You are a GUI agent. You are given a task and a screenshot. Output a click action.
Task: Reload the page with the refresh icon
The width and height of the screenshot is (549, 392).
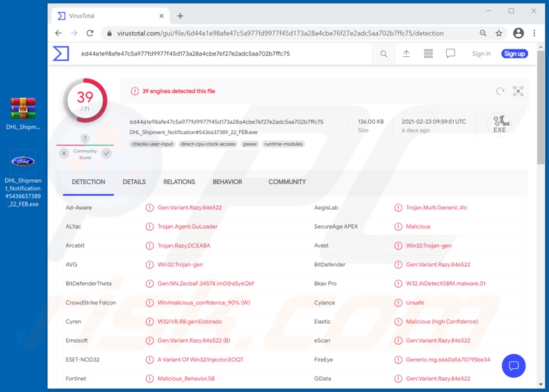pyautogui.click(x=90, y=33)
